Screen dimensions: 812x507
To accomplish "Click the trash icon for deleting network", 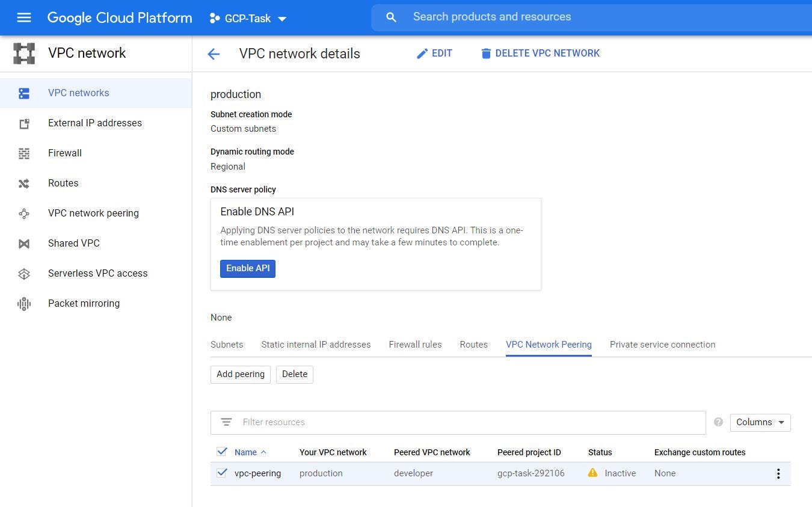I will [486, 54].
